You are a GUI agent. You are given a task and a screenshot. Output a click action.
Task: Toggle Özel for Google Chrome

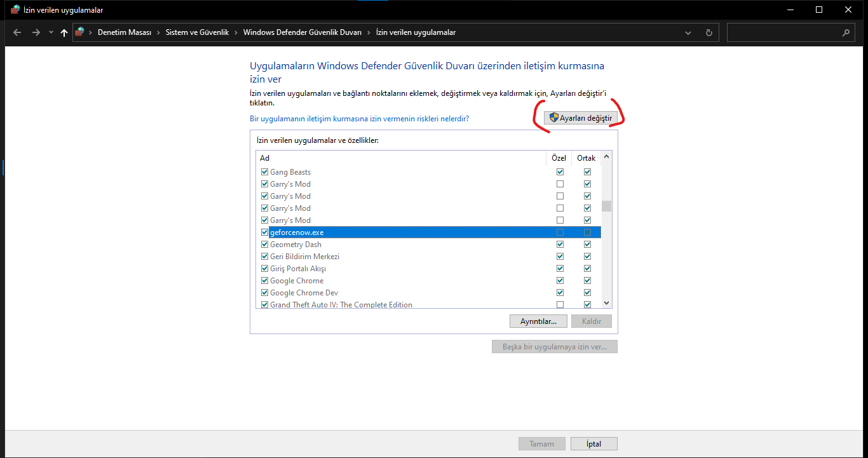pos(560,281)
